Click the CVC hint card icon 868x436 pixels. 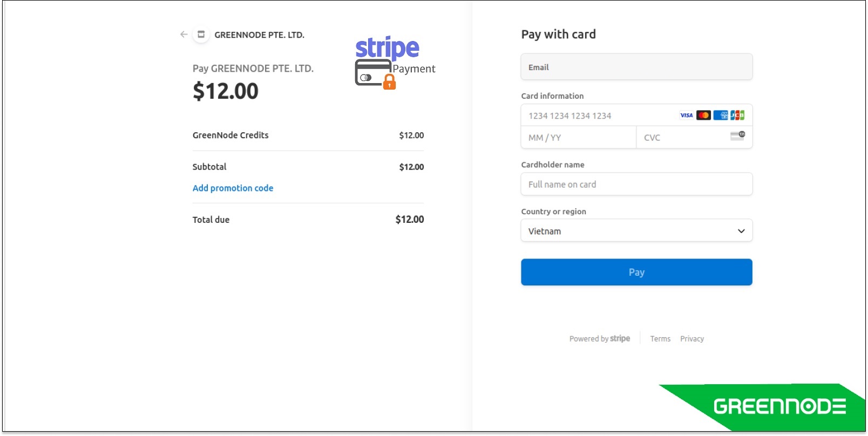point(737,135)
